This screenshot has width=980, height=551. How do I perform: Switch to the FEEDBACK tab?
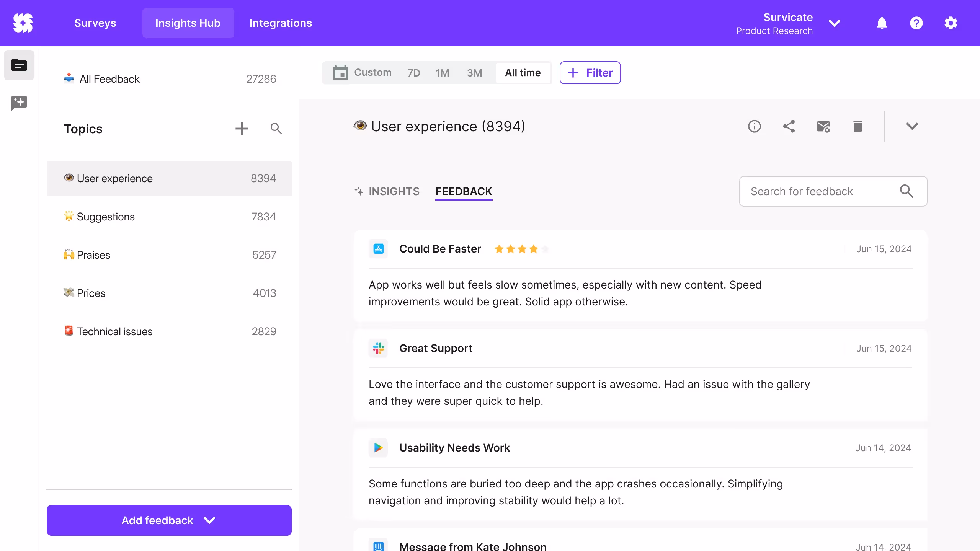(464, 191)
